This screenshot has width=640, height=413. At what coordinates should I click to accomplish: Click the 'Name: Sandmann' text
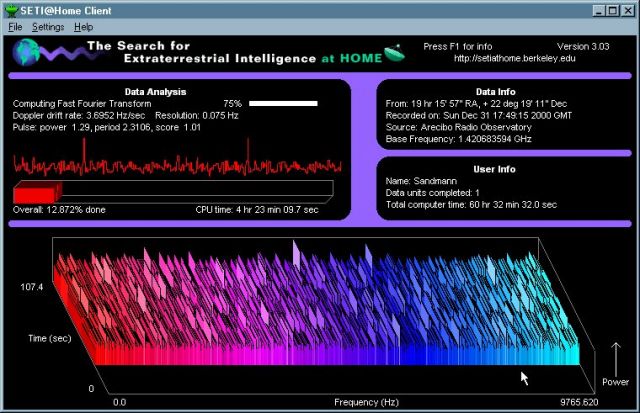coord(421,181)
